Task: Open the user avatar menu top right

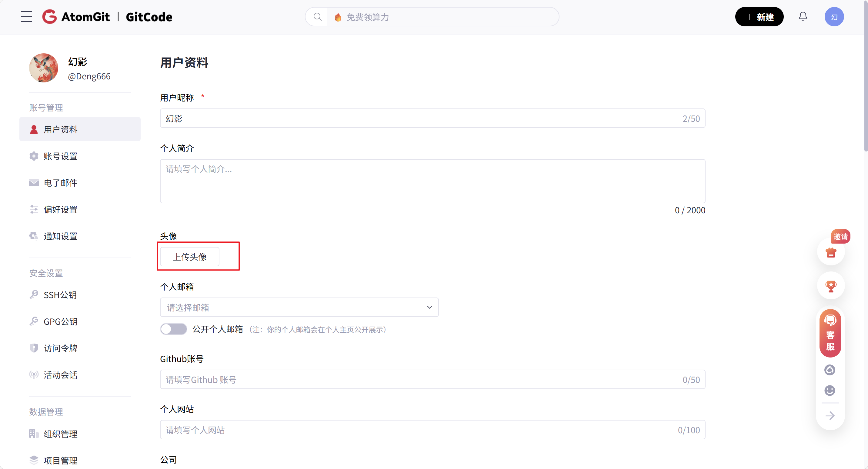Action: 834,16
